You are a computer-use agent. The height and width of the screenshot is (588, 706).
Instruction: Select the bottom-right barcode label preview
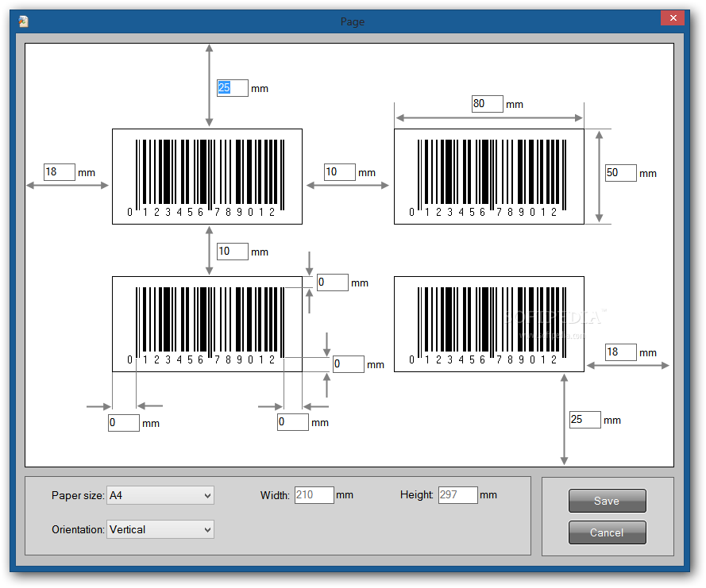click(489, 324)
